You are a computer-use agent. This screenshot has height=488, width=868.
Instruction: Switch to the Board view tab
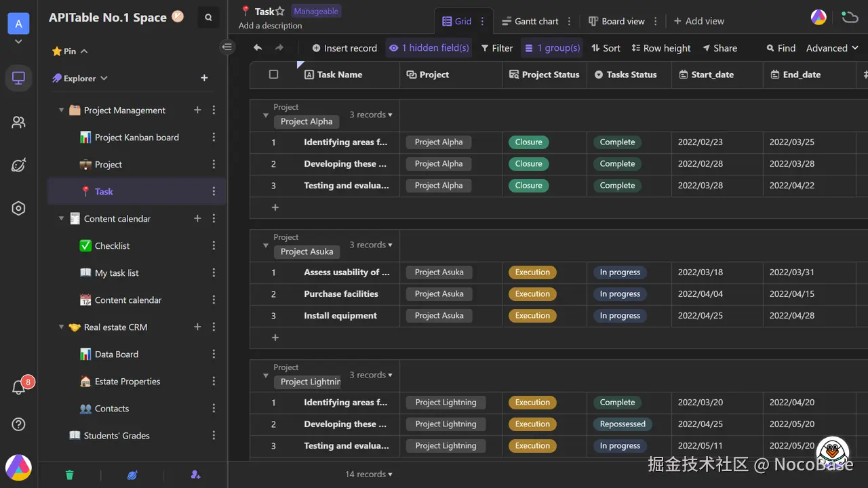pyautogui.click(x=616, y=21)
